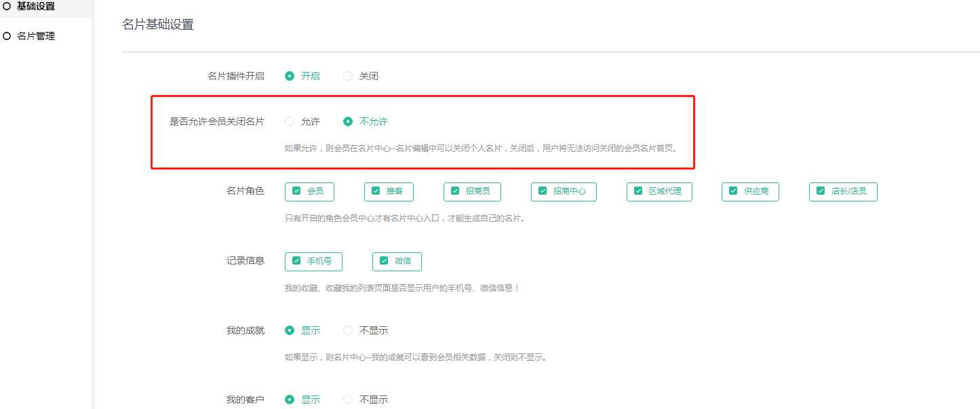
Task: Toggle the 推客 role checkbox
Action: [376, 191]
